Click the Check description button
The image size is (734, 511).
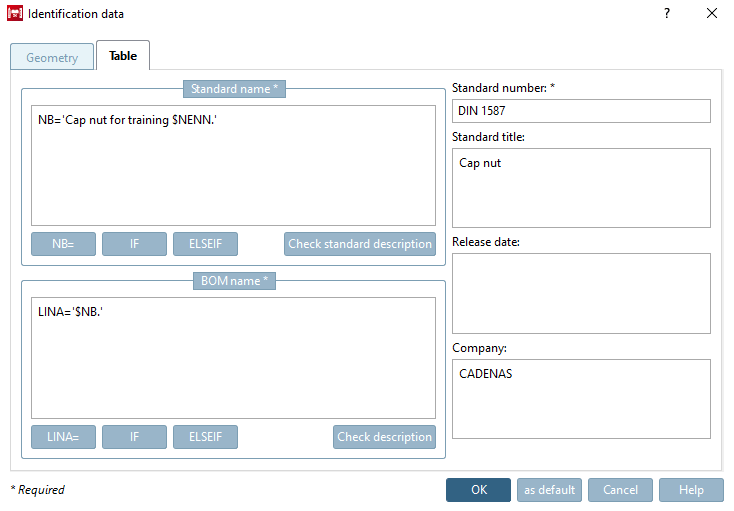tap(384, 437)
